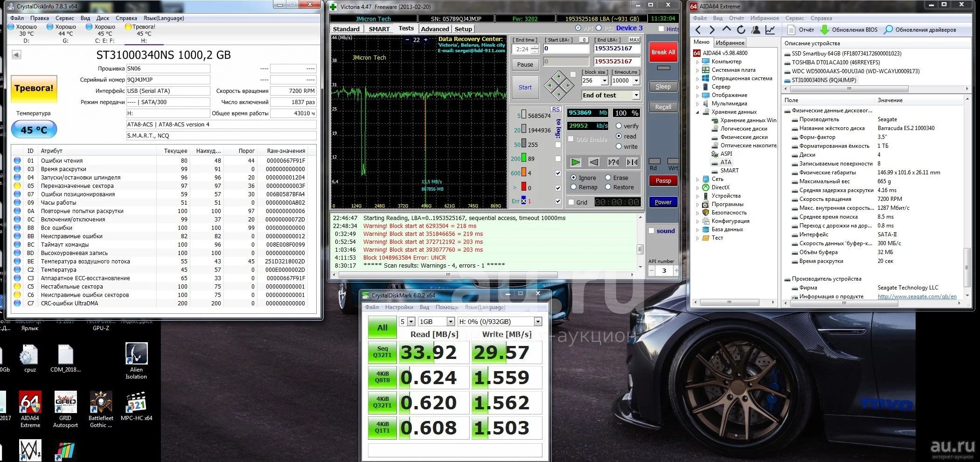Toggle the Grid checkbox in Victoria

[571, 202]
